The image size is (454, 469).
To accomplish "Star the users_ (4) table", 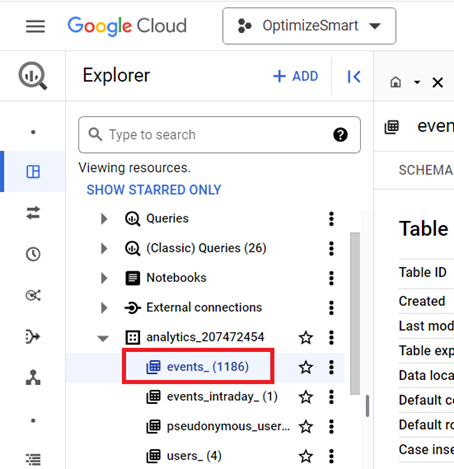I will (x=306, y=456).
